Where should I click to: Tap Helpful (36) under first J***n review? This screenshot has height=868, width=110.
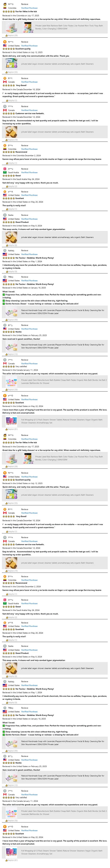[x=6, y=390]
